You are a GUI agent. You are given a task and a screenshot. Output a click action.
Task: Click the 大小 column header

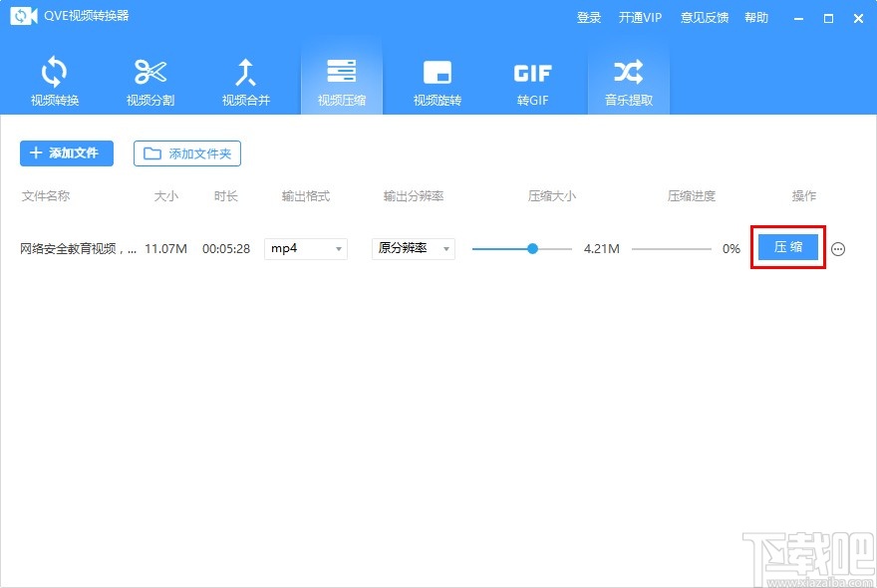166,196
